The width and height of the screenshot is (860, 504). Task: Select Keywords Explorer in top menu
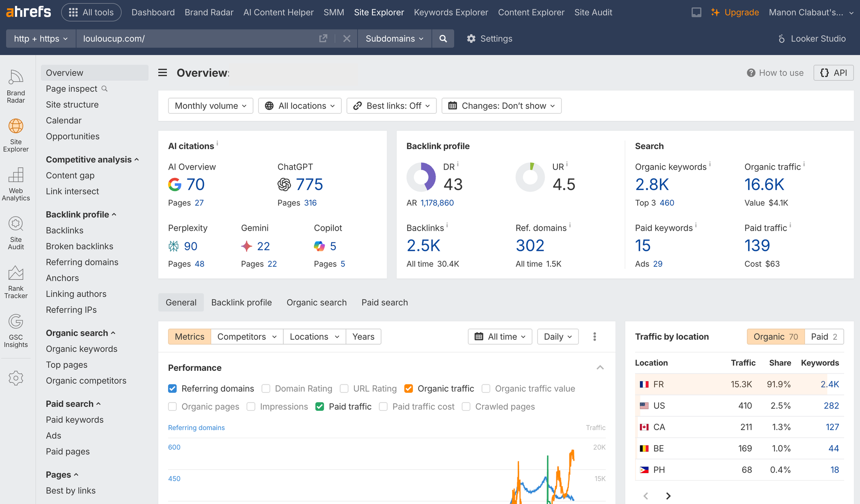click(451, 12)
